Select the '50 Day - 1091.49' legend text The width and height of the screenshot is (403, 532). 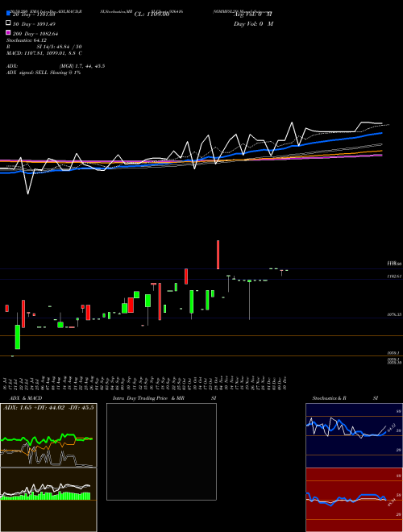coord(34,24)
